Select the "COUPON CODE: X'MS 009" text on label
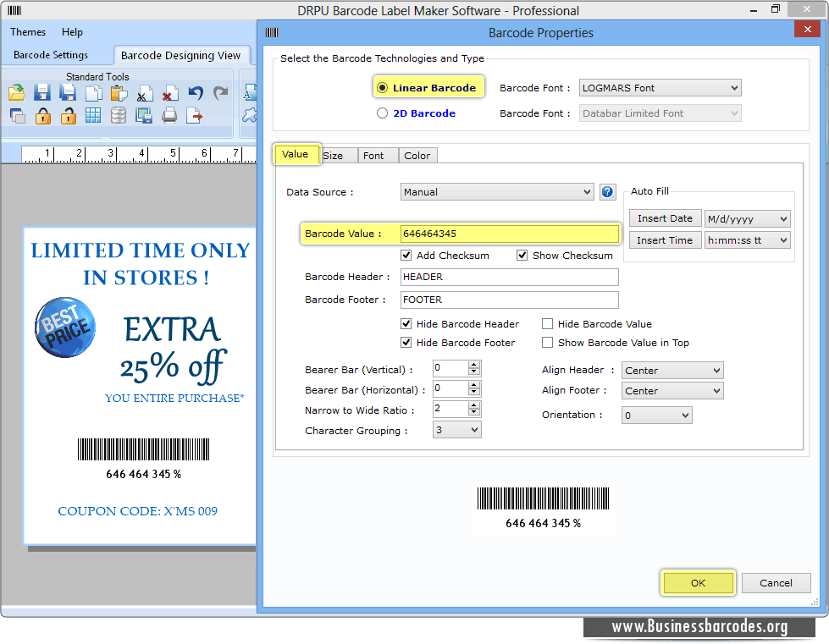 point(137,511)
